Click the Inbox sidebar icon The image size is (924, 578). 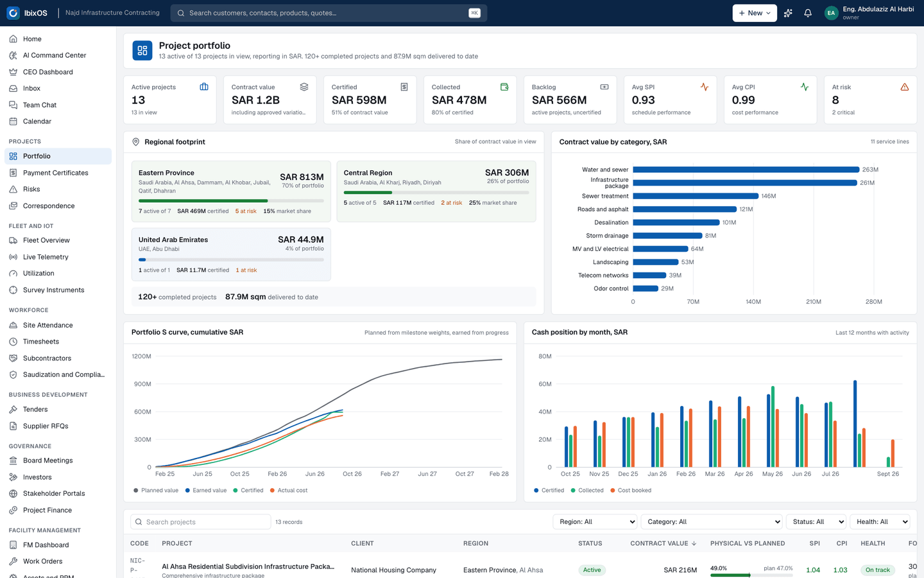(13, 89)
